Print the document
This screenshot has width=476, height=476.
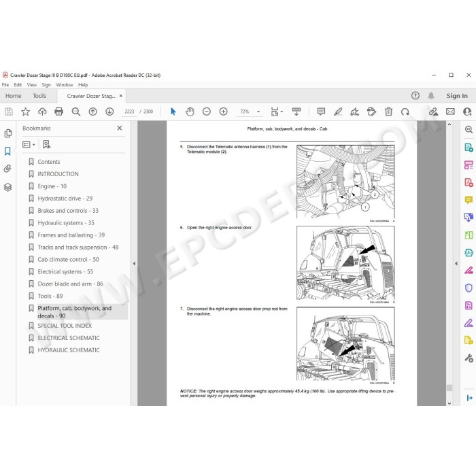59,112
